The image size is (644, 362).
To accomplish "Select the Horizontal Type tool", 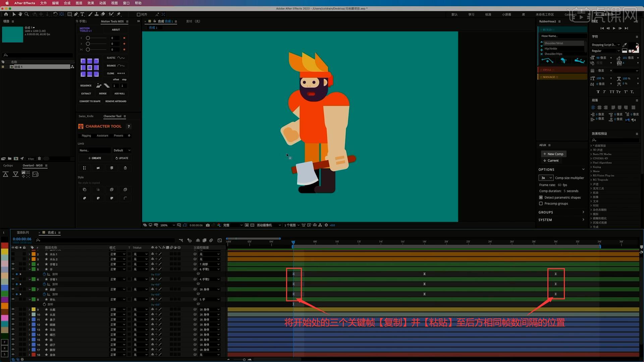I will click(82, 14).
